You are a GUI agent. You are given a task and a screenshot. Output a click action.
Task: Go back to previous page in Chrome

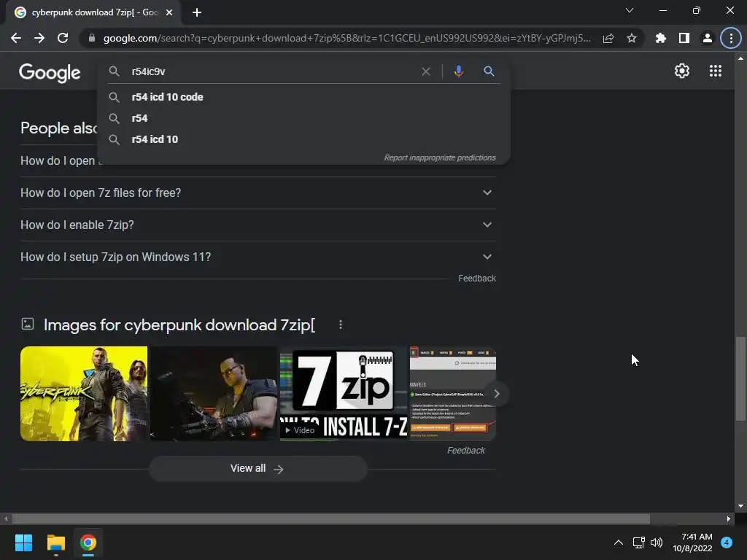pos(16,38)
